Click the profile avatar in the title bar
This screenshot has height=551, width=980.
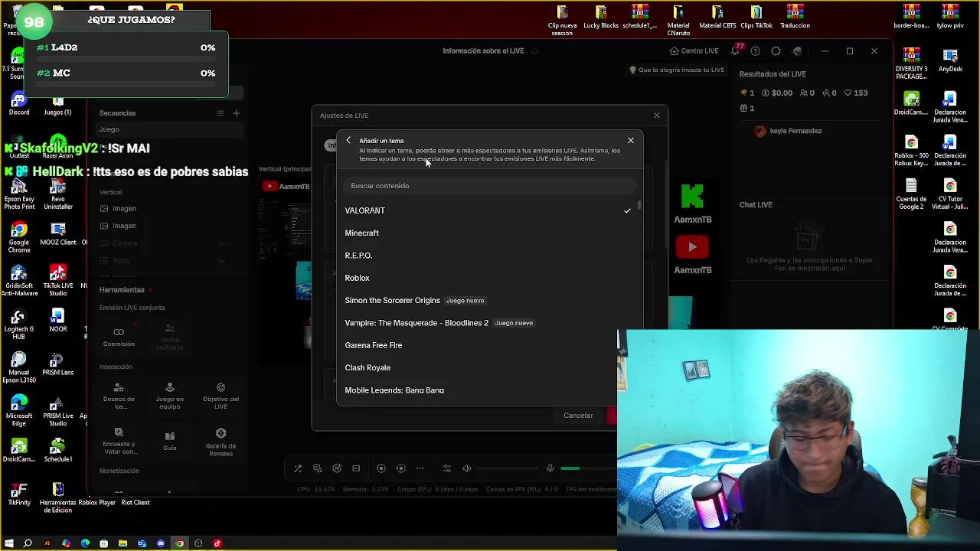[797, 51]
